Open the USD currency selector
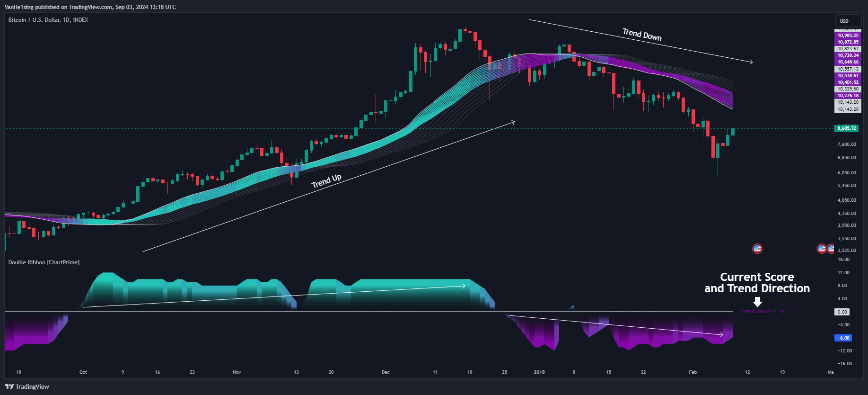 click(x=848, y=21)
